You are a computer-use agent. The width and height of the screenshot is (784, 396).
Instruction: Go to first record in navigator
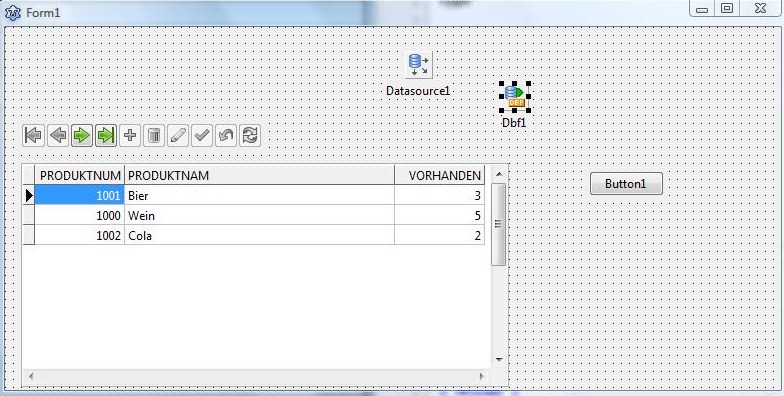pos(34,136)
